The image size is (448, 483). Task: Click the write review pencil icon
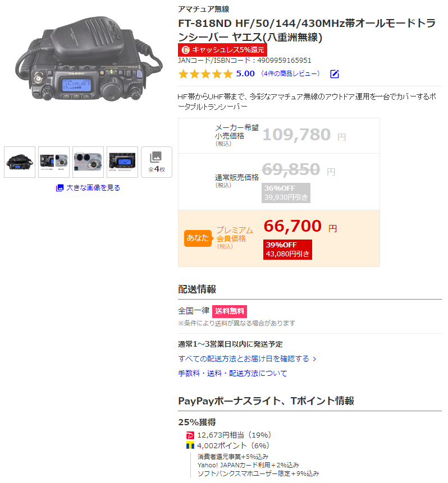(x=334, y=74)
